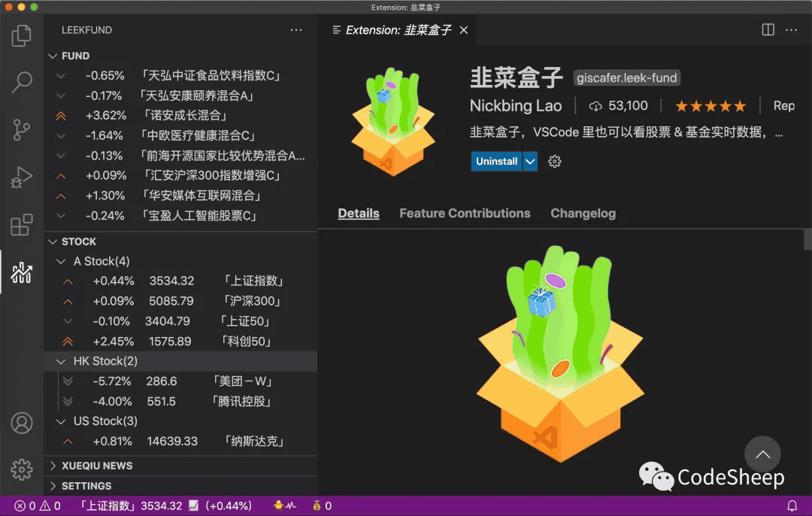Viewport: 812px width, 516px height.
Task: Click the 上证指数 3534.32 status bar entry
Action: [x=164, y=505]
